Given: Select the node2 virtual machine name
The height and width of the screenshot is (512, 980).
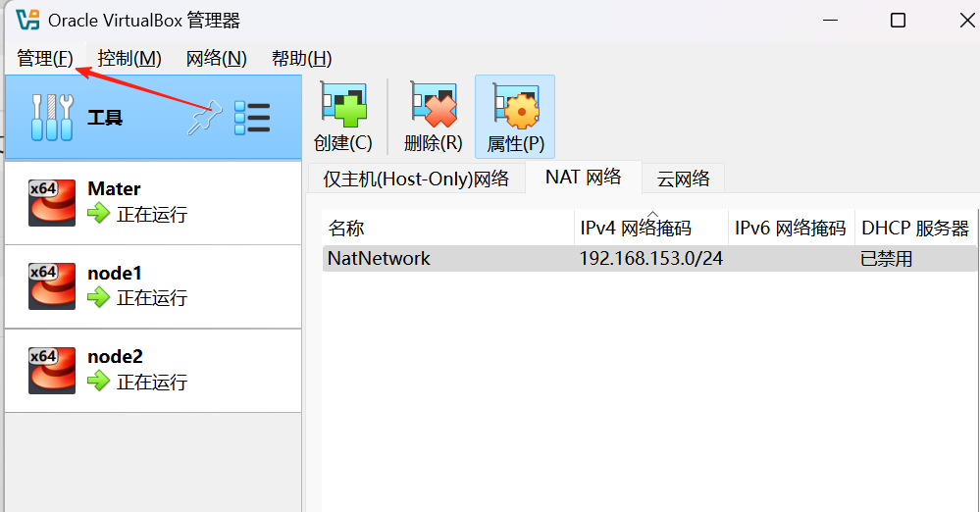Looking at the screenshot, I should [115, 357].
